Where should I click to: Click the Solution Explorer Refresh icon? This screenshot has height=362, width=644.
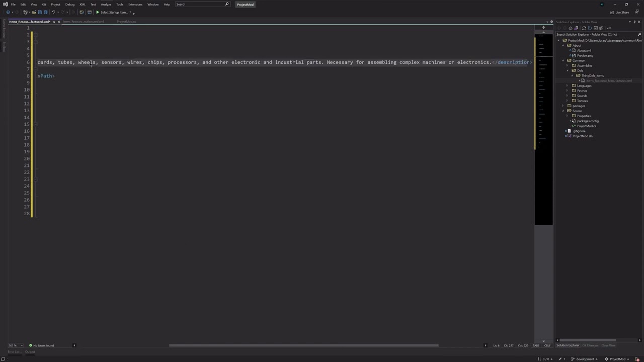(x=590, y=28)
